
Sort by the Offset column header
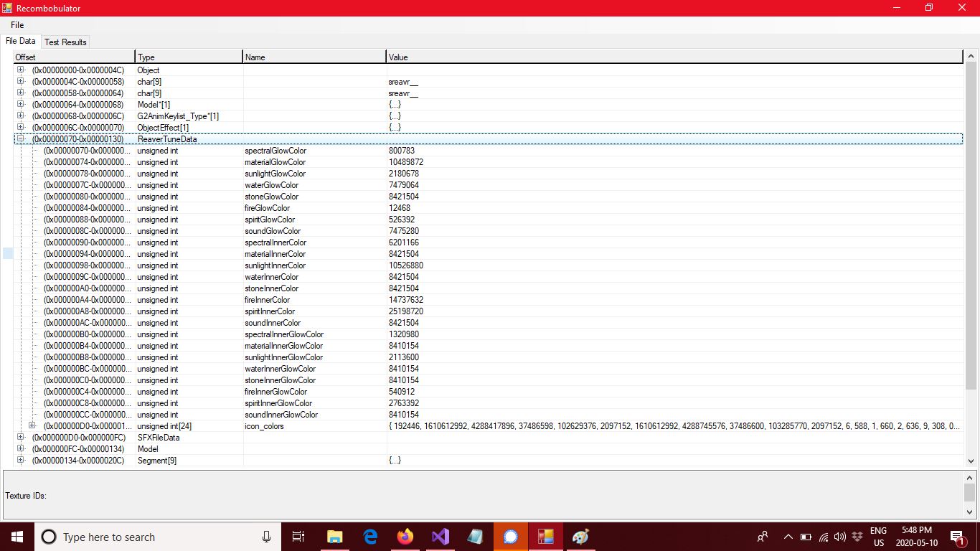click(74, 57)
